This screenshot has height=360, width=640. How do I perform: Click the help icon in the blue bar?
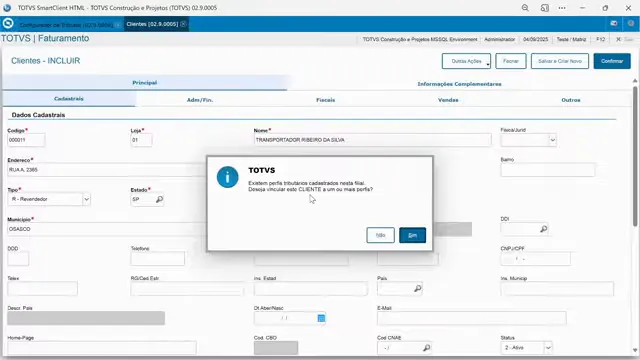[631, 24]
